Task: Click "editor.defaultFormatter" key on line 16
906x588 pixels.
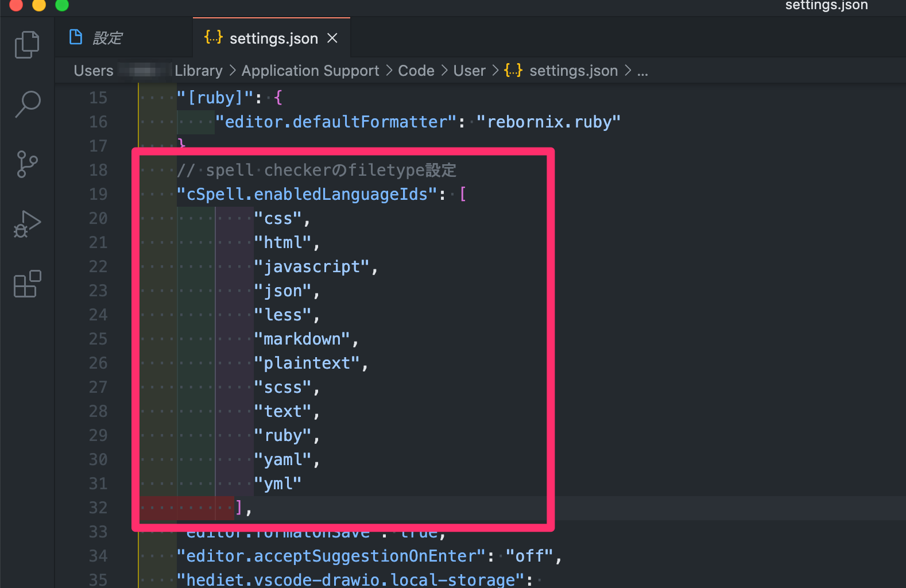Action: (x=335, y=122)
